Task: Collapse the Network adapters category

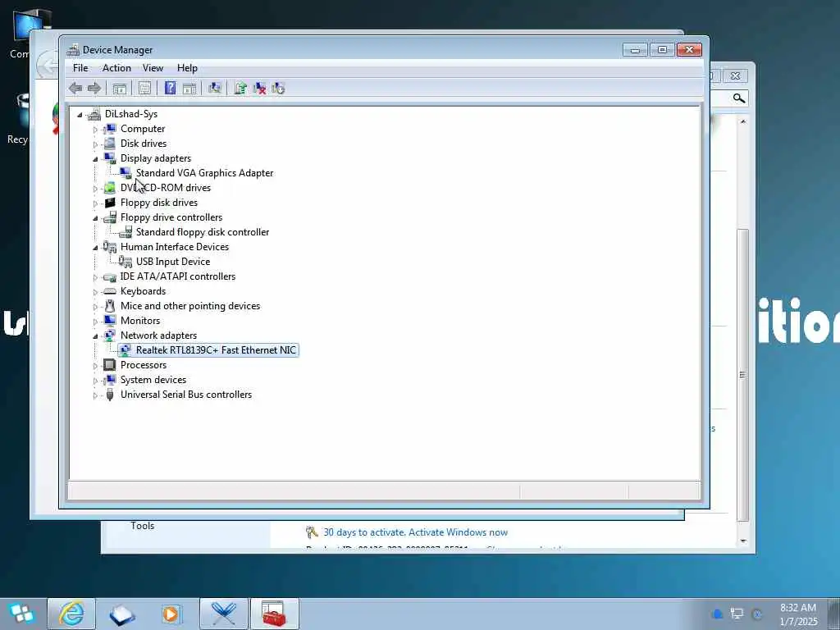Action: [95, 336]
